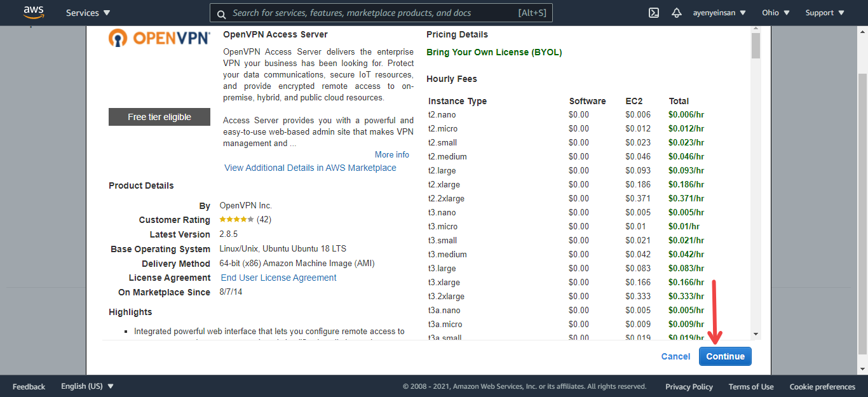Image resolution: width=868 pixels, height=397 pixels.
Task: Click the customer rating stars
Action: pos(236,219)
